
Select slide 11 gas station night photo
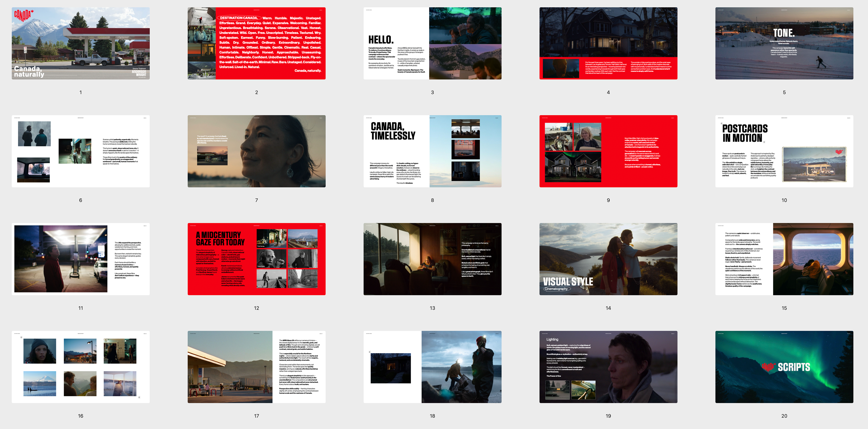coord(80,259)
